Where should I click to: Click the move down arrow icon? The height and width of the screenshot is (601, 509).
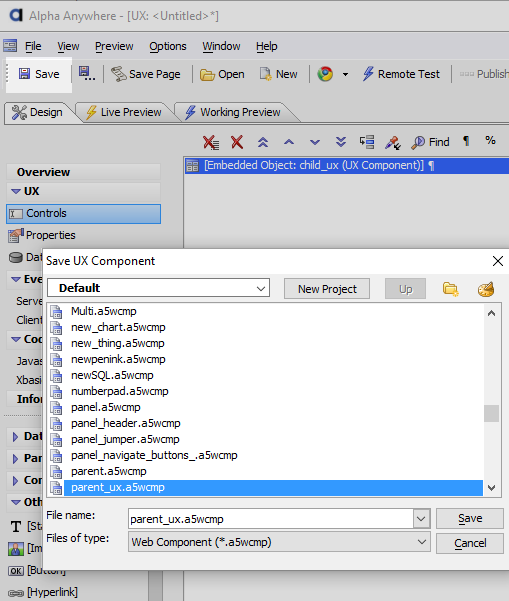(x=315, y=143)
